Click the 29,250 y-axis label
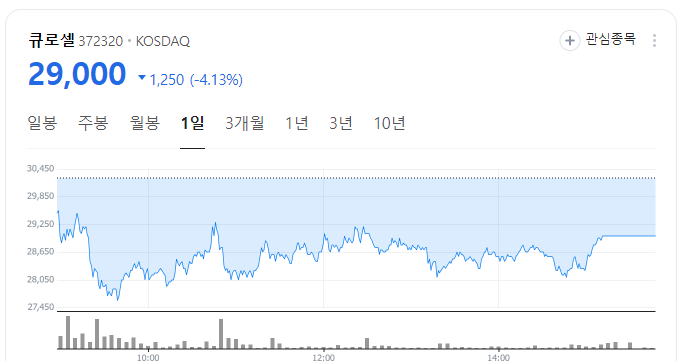 41,224
